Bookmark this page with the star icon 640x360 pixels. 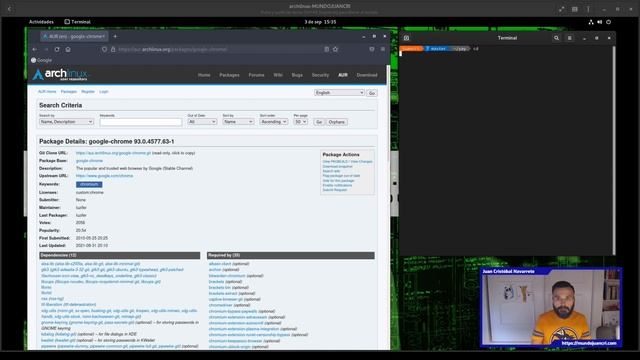pos(336,49)
